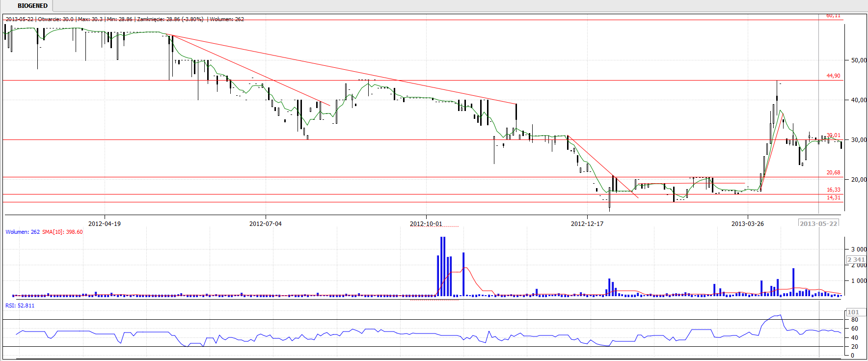The width and height of the screenshot is (868, 361).
Task: Click the RSI: 52.811 indicator label
Action: (x=20, y=305)
